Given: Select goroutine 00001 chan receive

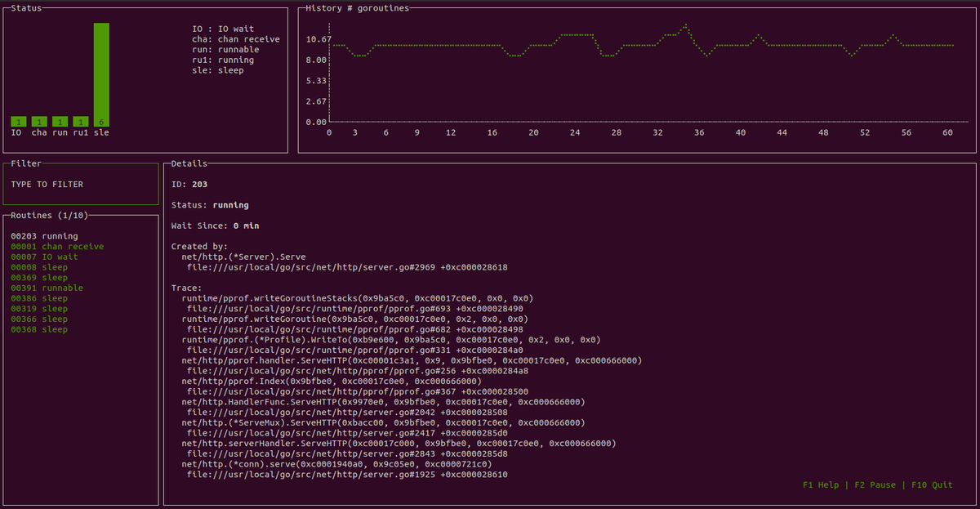Looking at the screenshot, I should 57,246.
